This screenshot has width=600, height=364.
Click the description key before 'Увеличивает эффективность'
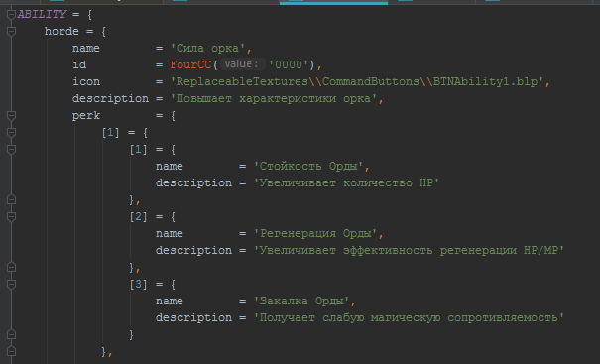(x=193, y=250)
